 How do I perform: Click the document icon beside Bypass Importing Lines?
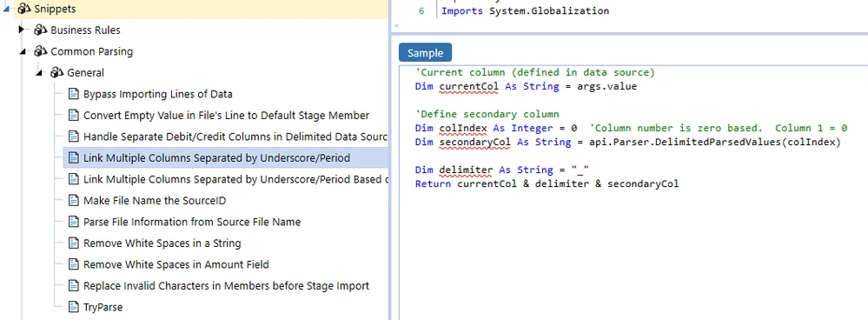[x=73, y=94]
